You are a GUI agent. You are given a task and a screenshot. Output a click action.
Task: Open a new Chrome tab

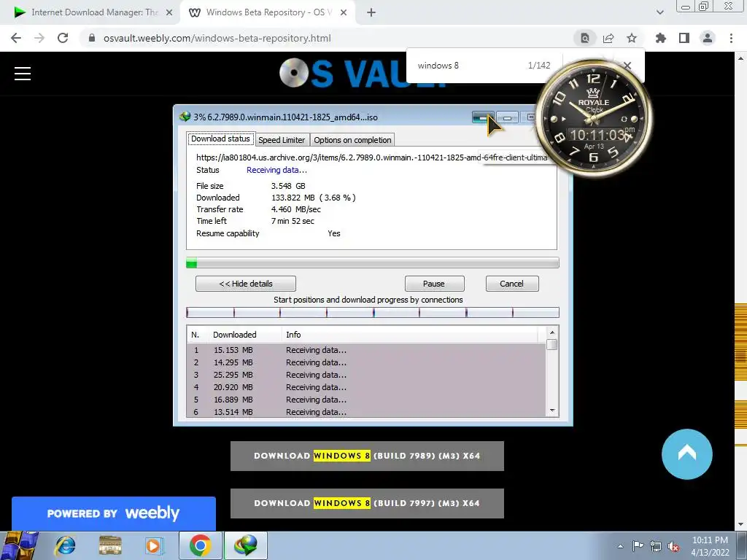(x=371, y=12)
